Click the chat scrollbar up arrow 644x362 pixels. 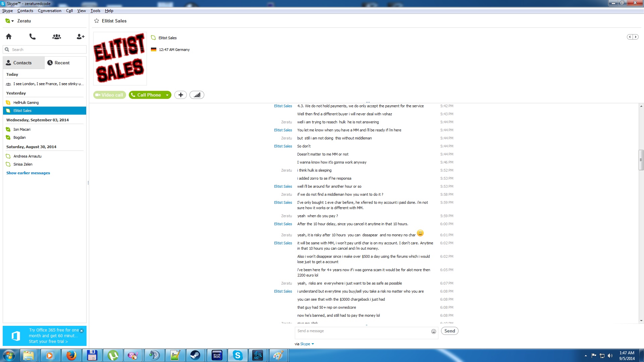pyautogui.click(x=641, y=106)
